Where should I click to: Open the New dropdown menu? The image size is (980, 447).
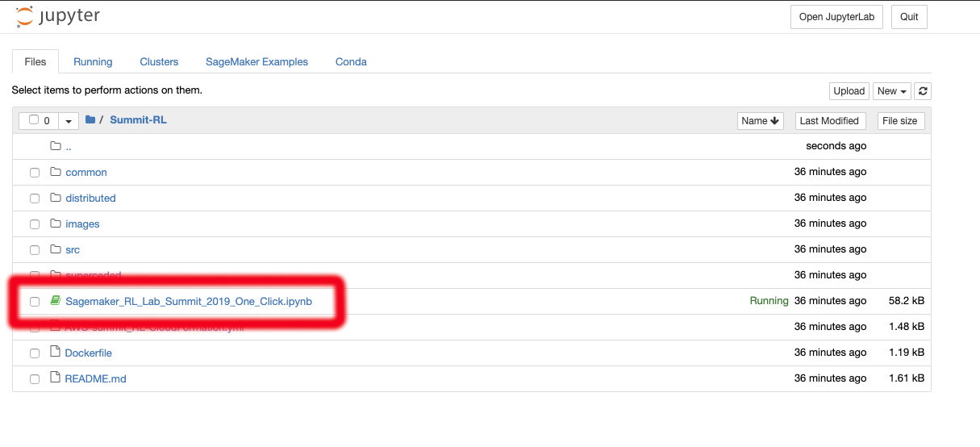(892, 91)
